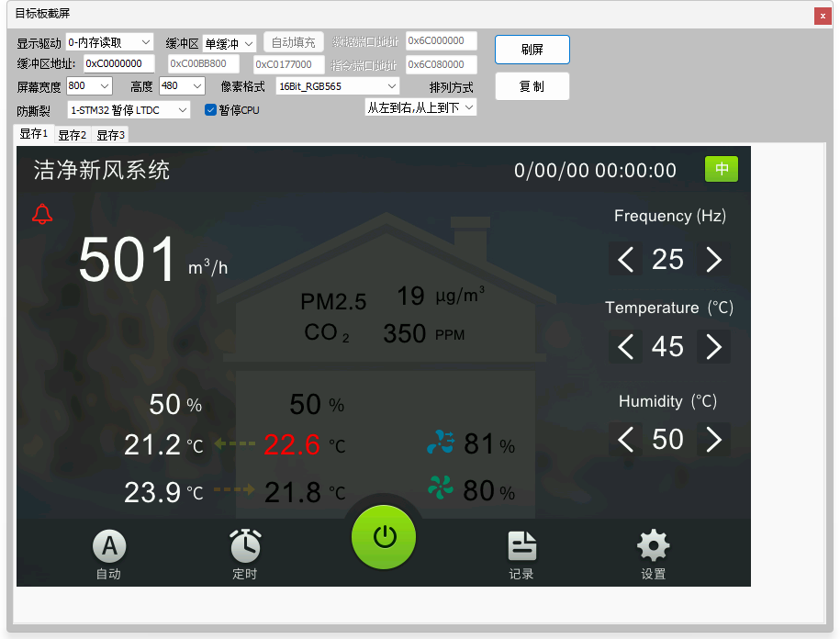Click the PM2.5 reading 19
Image resolution: width=840 pixels, height=639 pixels.
click(x=411, y=296)
